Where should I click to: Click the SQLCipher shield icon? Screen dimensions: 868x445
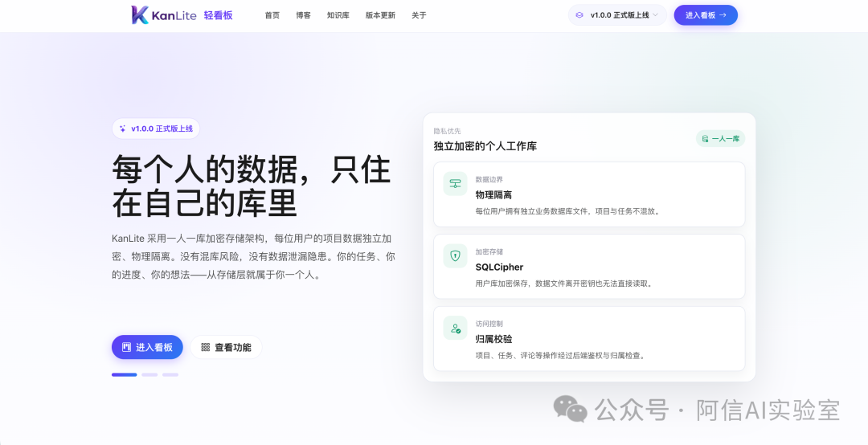tap(455, 255)
